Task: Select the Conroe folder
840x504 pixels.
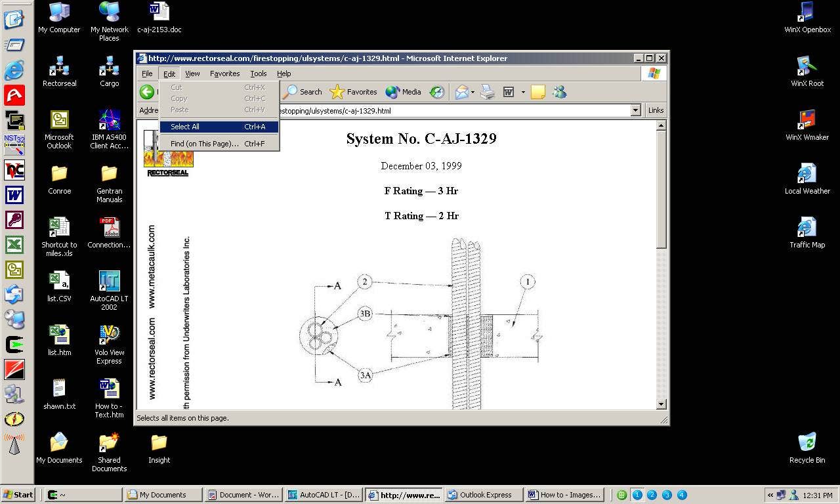Action: tap(59, 179)
